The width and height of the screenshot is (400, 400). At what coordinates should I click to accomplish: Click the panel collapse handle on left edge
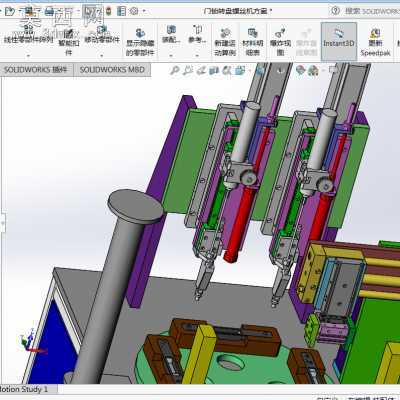(2, 223)
